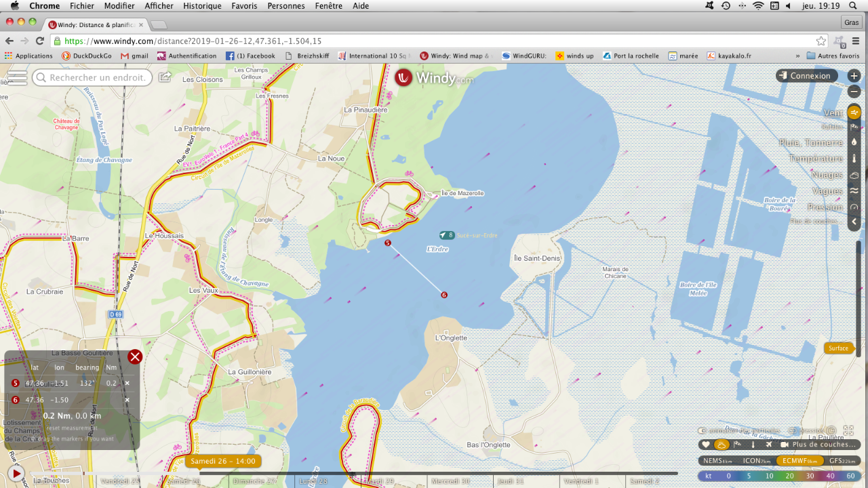
Task: Open the Port la rochelle bookmark
Action: coord(630,56)
